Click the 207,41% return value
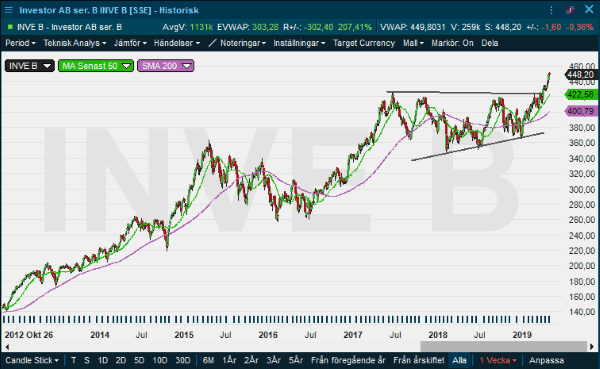600x369 pixels. (x=355, y=27)
